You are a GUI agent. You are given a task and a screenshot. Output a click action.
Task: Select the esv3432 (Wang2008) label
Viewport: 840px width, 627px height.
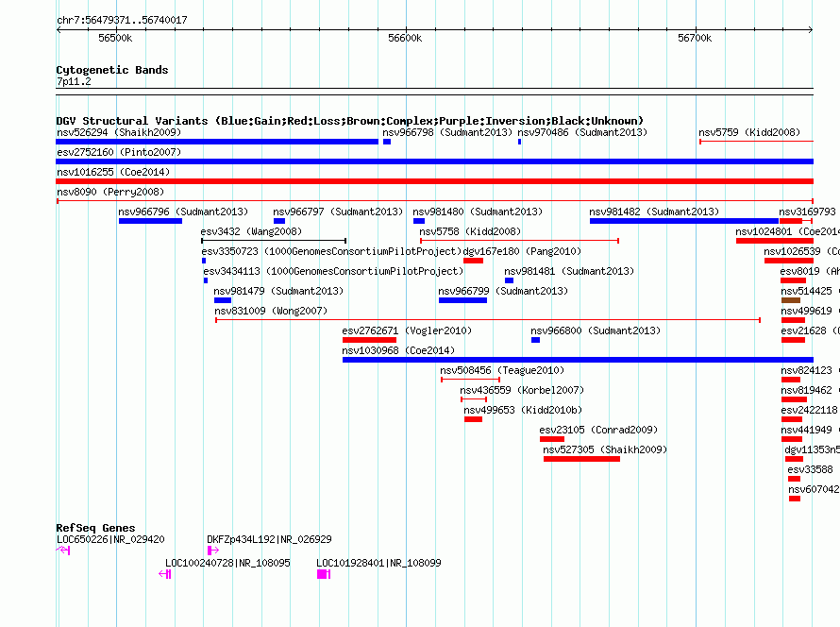251,231
